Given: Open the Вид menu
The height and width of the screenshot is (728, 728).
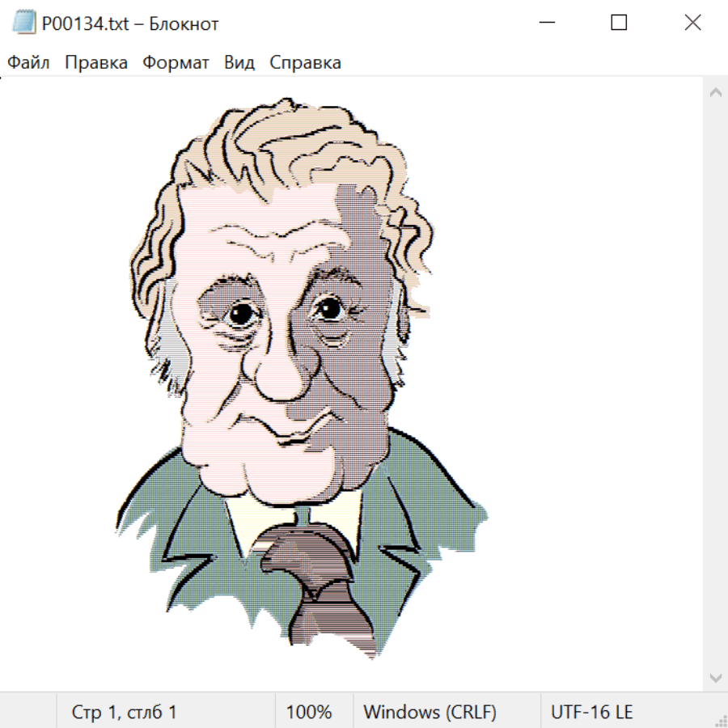Looking at the screenshot, I should tap(239, 63).
